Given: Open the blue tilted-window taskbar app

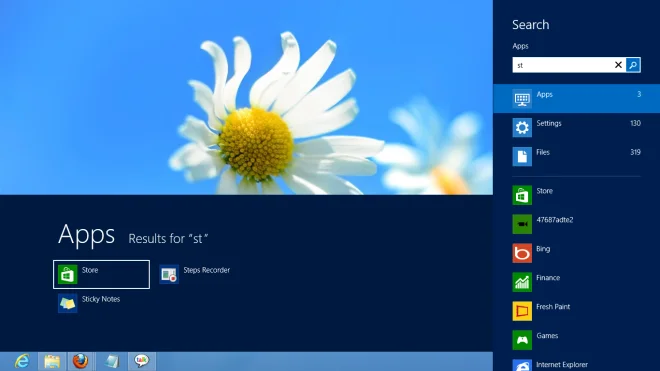Looking at the screenshot, I should pos(112,361).
